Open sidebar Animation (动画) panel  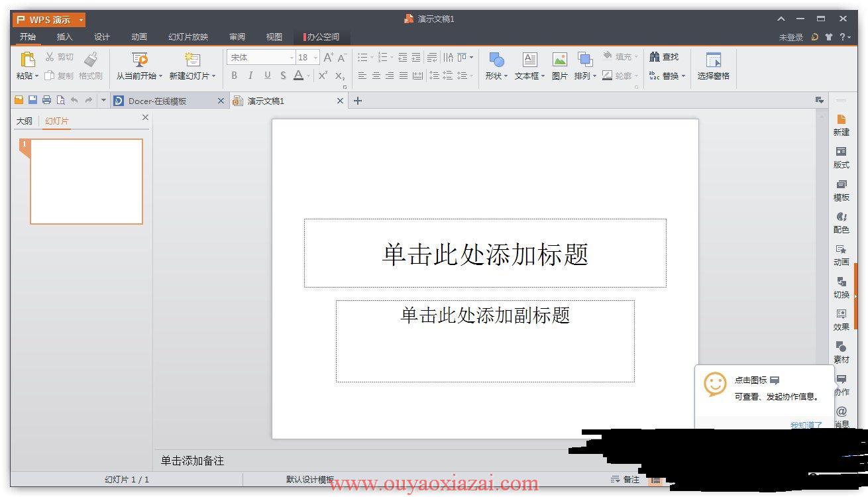841,255
